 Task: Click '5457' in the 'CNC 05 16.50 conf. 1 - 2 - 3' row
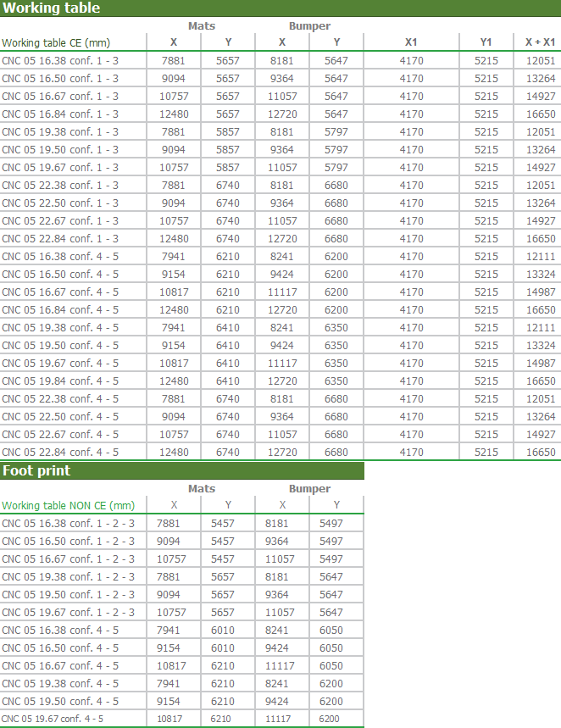(222, 542)
